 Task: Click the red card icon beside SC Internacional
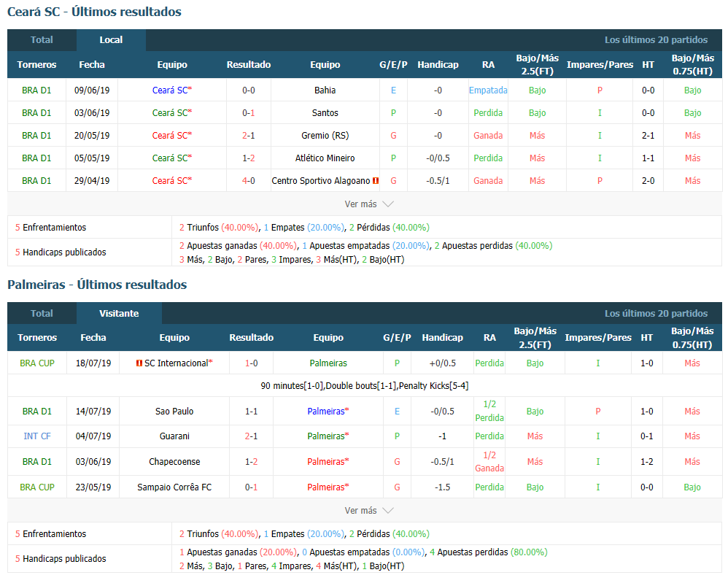pyautogui.click(x=139, y=363)
